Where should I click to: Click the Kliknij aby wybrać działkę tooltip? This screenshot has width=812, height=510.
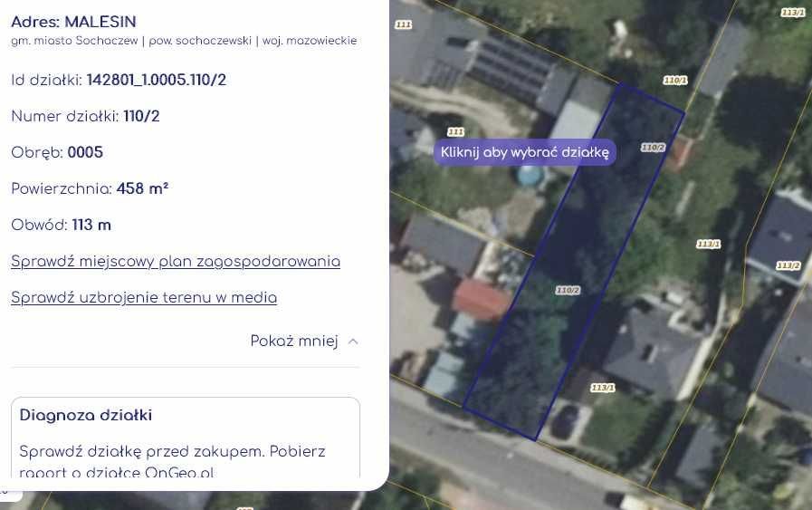point(525,152)
